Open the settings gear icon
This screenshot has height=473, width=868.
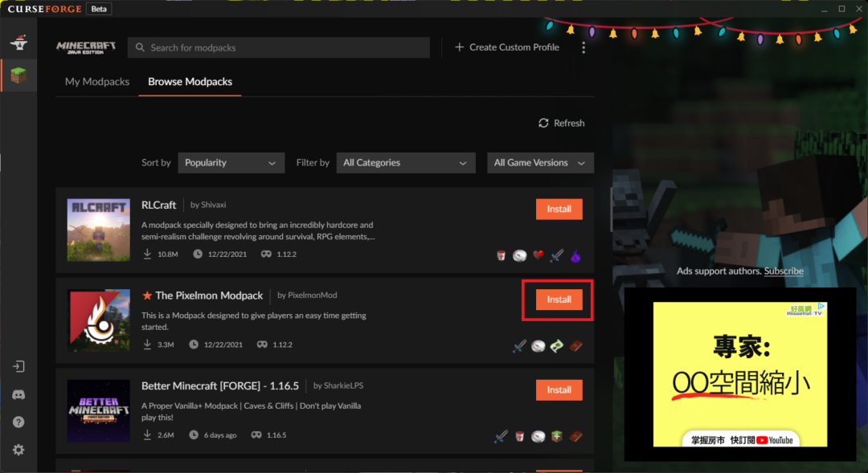[x=18, y=450]
